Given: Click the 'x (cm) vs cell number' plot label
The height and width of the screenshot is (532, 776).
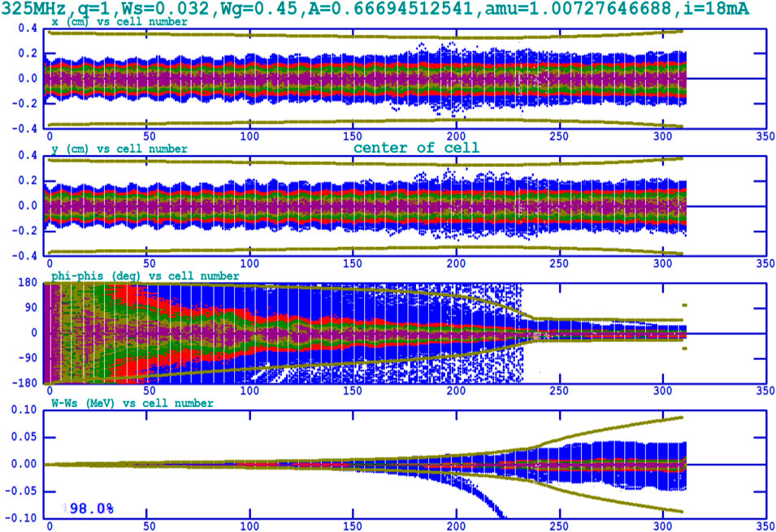Looking at the screenshot, I should [119, 22].
